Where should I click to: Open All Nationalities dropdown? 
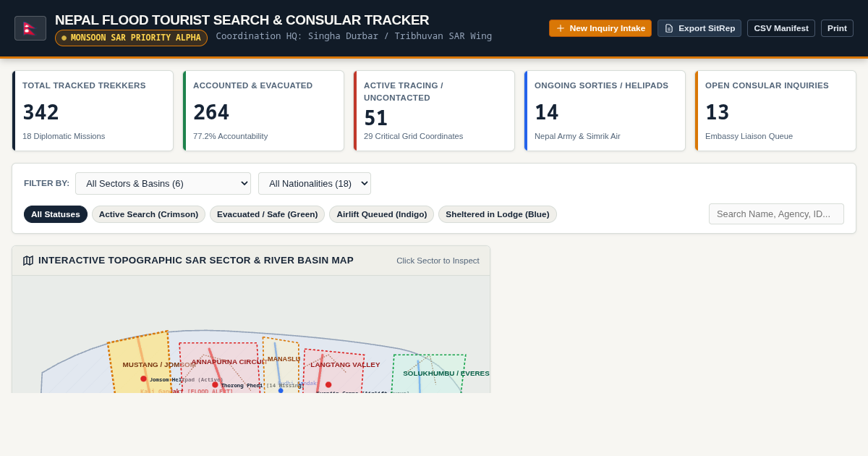[315, 183]
